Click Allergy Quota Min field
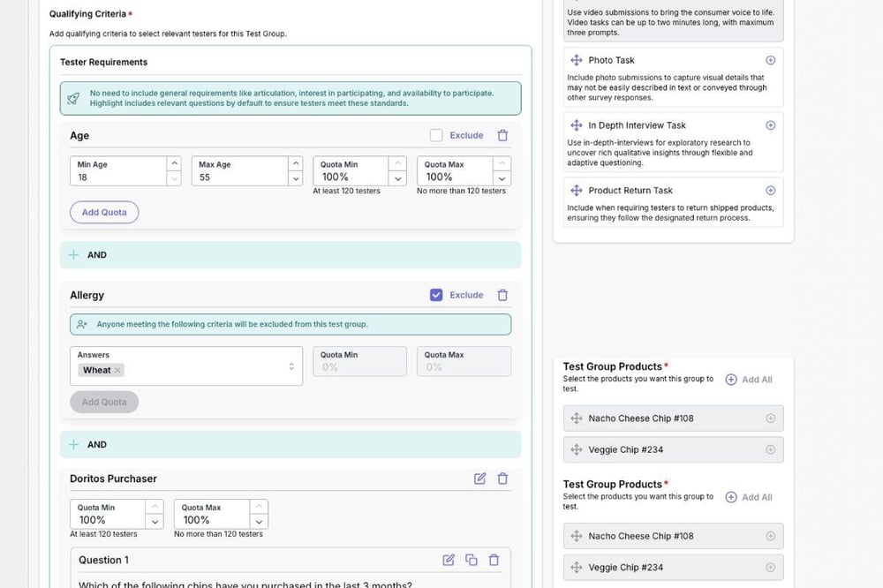 (x=359, y=361)
